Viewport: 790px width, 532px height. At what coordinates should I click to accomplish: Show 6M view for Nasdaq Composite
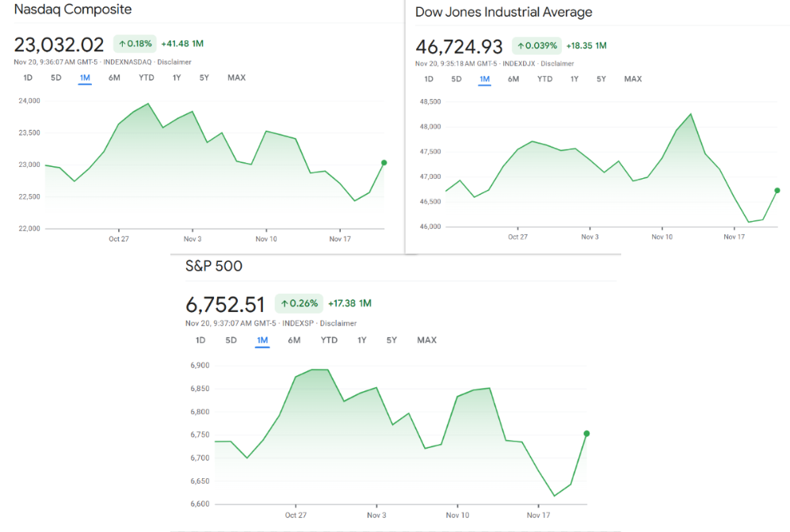pos(114,78)
